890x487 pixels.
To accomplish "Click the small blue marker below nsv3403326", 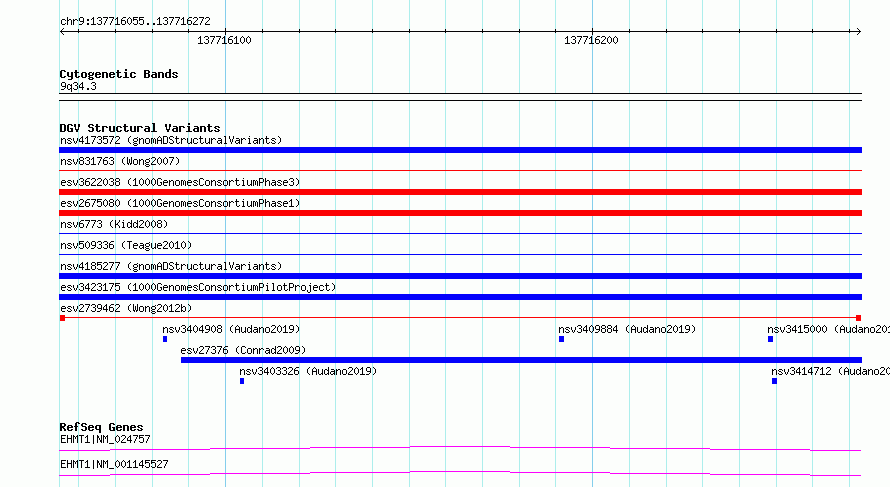I will [242, 381].
